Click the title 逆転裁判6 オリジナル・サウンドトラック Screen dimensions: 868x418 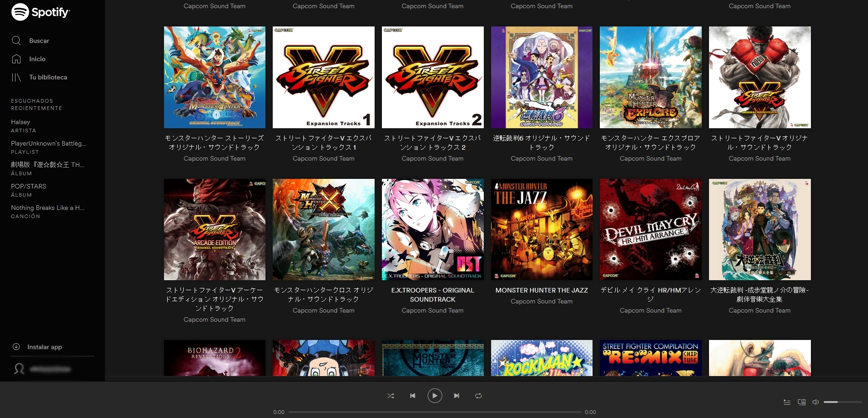(542, 142)
